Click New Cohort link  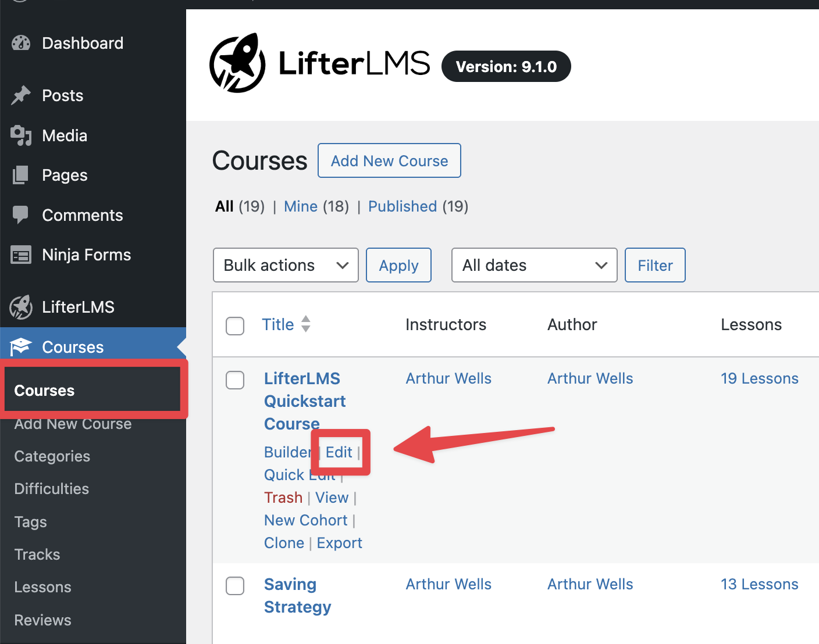coord(305,520)
